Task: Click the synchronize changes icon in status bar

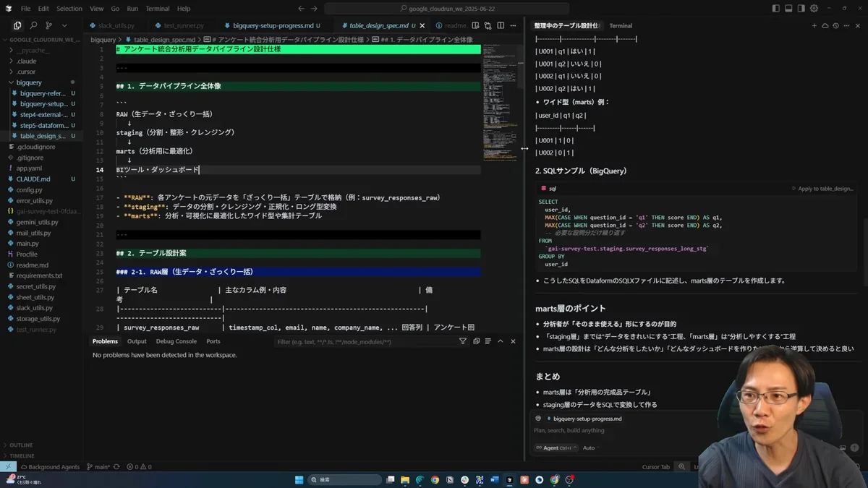Action: (x=117, y=467)
